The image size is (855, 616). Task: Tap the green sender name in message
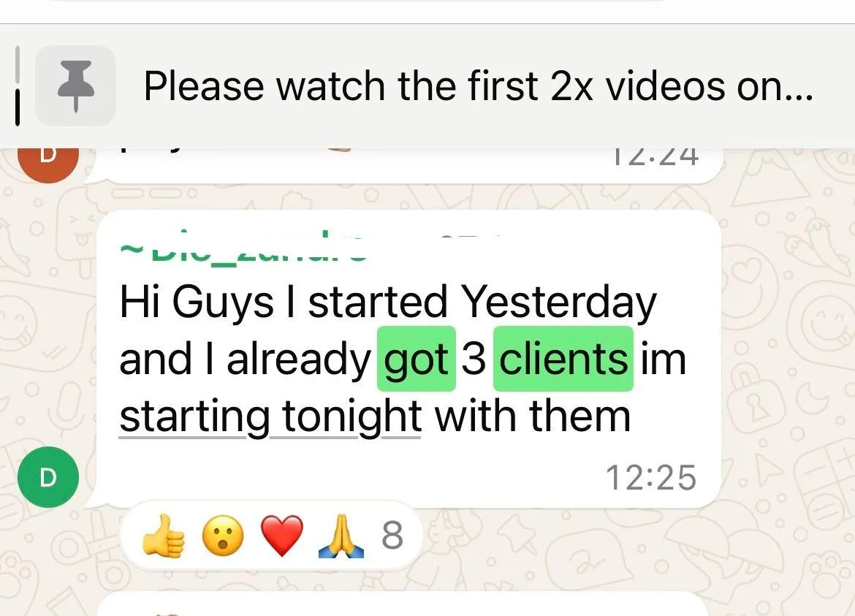(x=243, y=248)
